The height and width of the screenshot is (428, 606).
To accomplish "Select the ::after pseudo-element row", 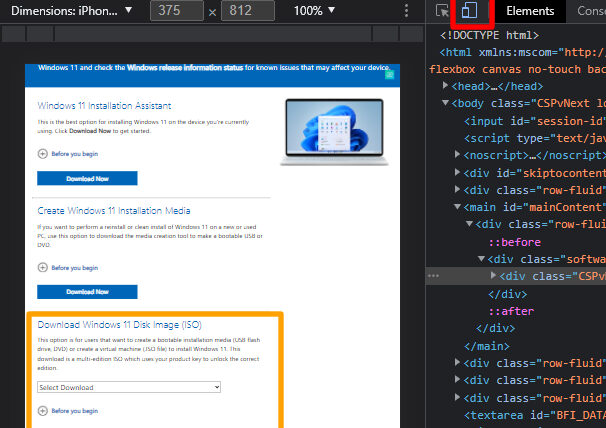I will (x=511, y=311).
